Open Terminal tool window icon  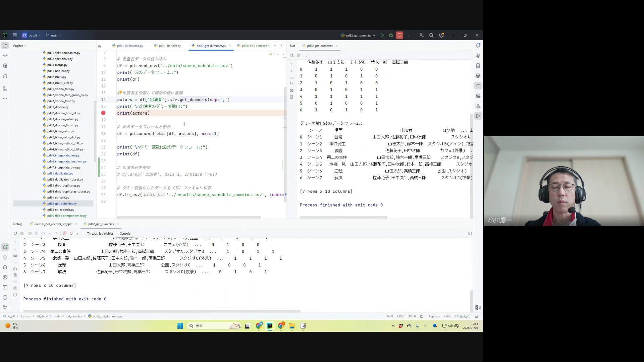pyautogui.click(x=5, y=287)
